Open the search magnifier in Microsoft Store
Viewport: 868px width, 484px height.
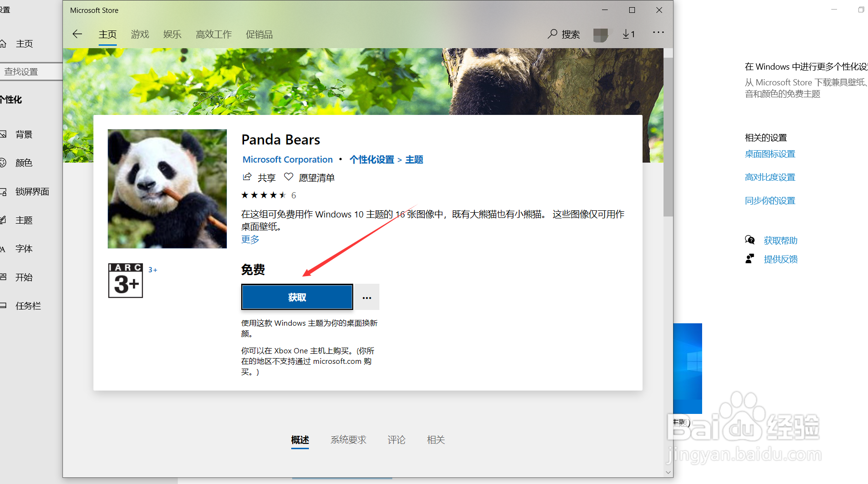tap(552, 34)
